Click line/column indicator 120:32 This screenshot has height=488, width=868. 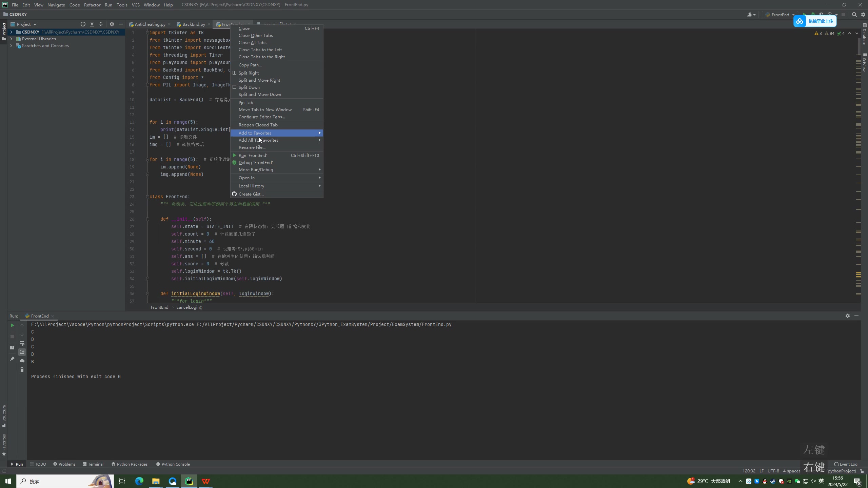point(749,471)
